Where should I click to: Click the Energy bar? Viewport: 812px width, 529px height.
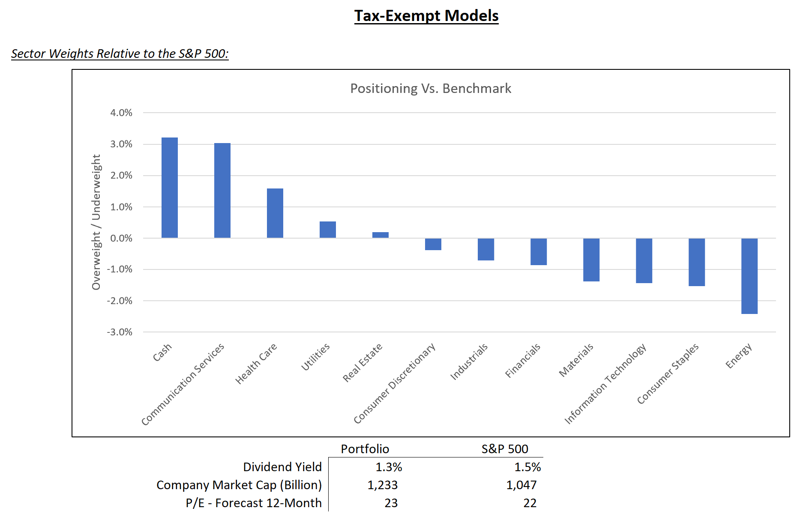749,276
